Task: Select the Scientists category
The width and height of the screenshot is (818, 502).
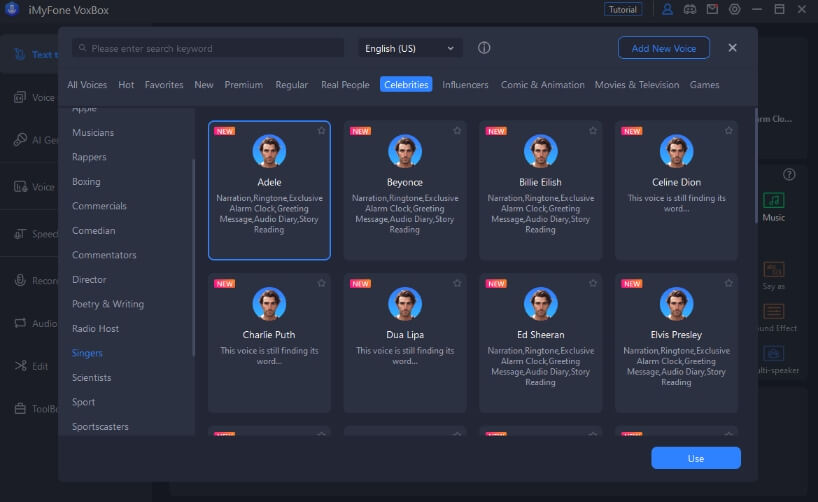Action: pyautogui.click(x=92, y=378)
